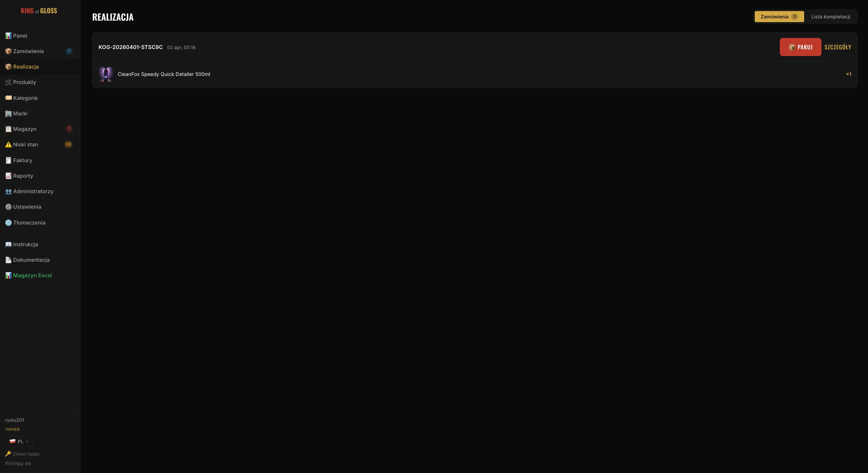Open the Raporty chart icon
Viewport: 868px width, 473px height.
[x=8, y=176]
